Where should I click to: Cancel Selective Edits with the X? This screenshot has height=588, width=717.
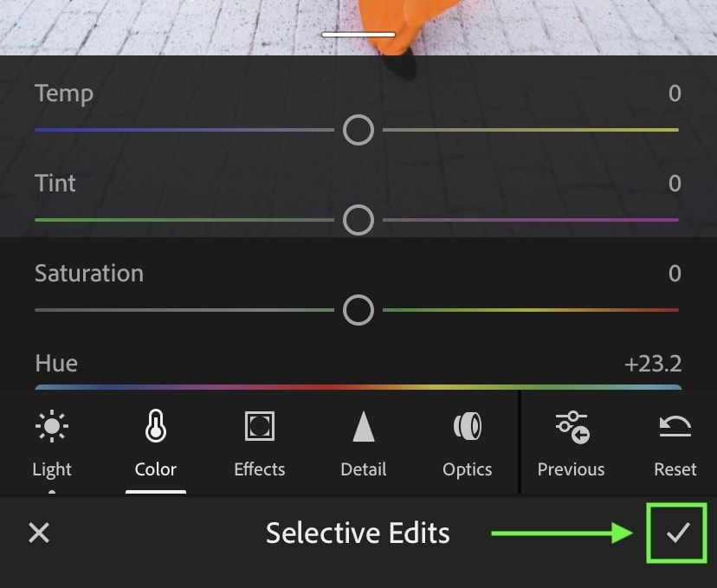(x=39, y=533)
